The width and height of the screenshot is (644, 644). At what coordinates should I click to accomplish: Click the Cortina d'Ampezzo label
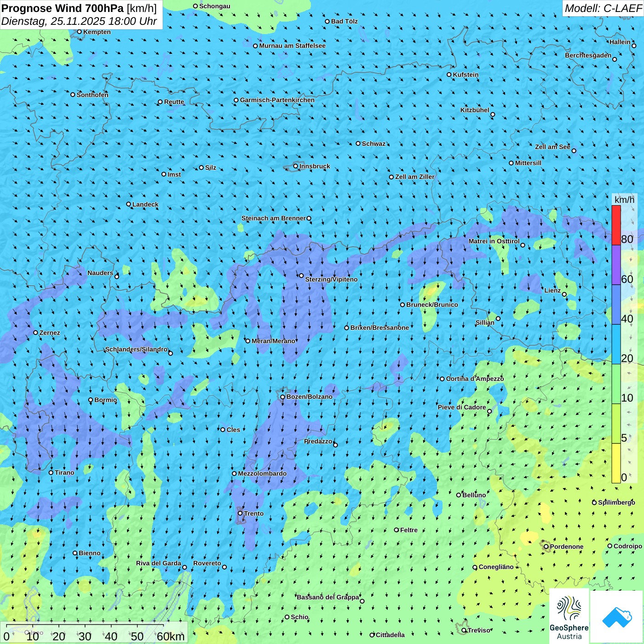[475, 379]
